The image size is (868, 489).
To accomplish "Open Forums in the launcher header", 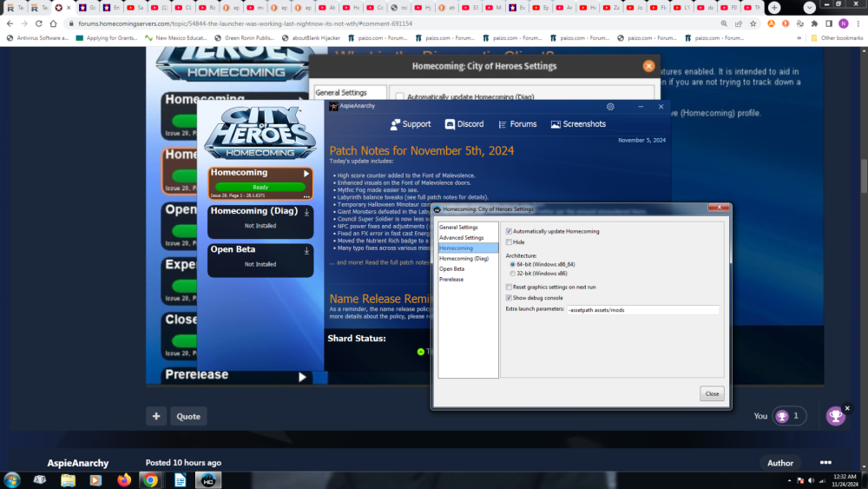I will [517, 124].
